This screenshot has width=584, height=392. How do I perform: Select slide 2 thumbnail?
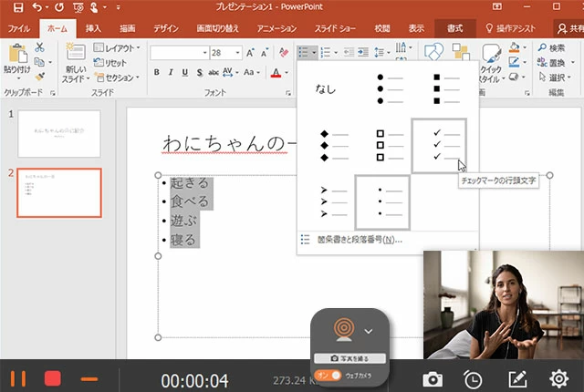[59, 192]
